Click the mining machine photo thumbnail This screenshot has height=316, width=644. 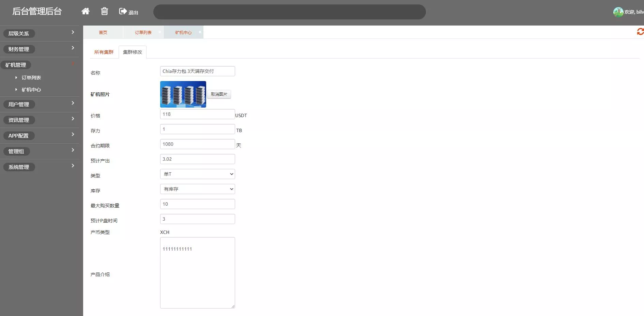183,94
